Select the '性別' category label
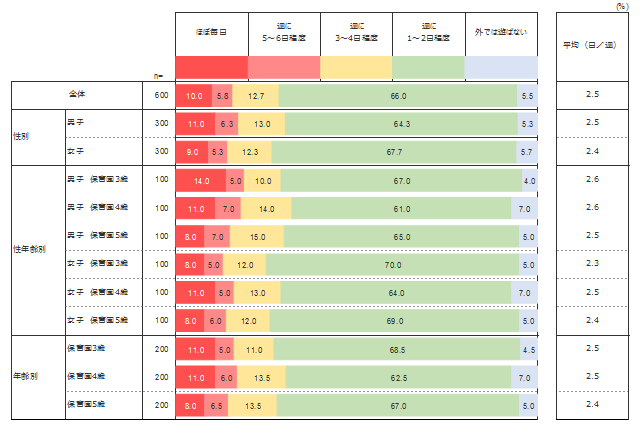 click(21, 137)
